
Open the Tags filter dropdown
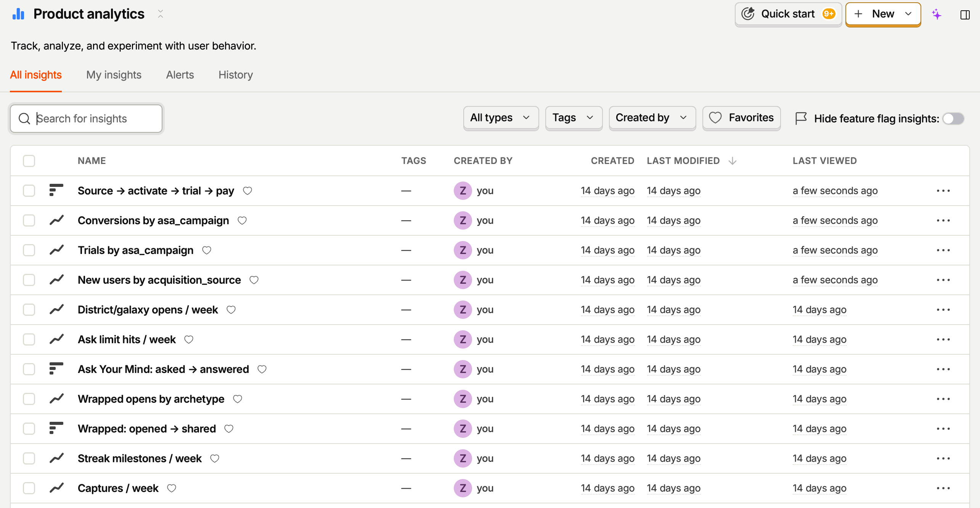[x=574, y=118]
